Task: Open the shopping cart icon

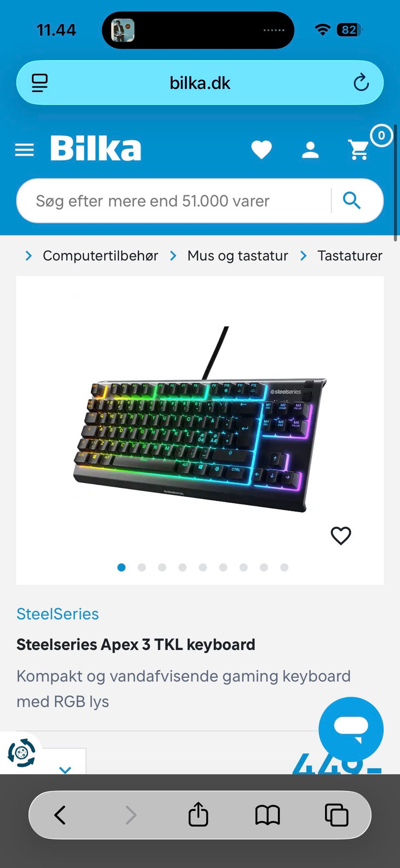Action: point(359,150)
